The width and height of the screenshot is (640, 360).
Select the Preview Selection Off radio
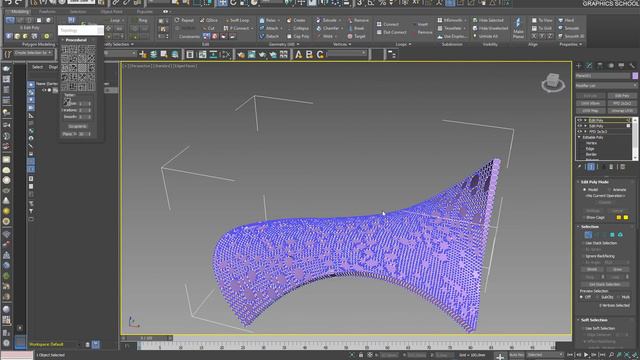coord(582,297)
